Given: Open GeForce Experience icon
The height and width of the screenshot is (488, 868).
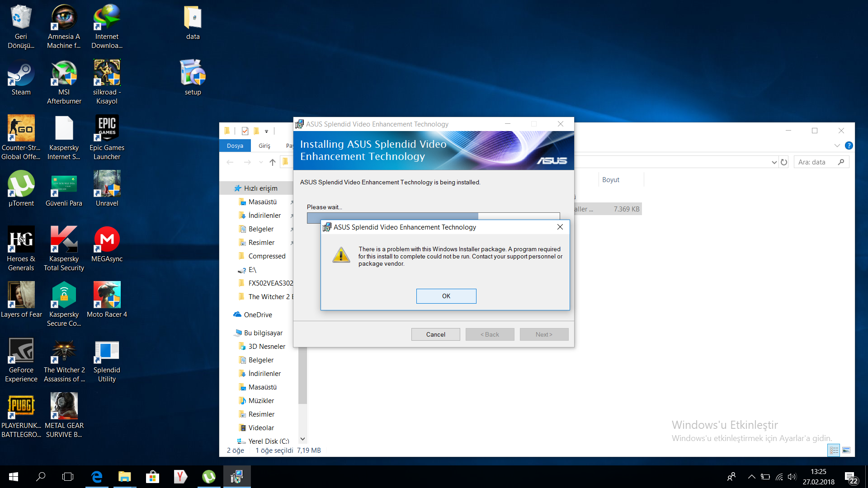Looking at the screenshot, I should coord(21,360).
